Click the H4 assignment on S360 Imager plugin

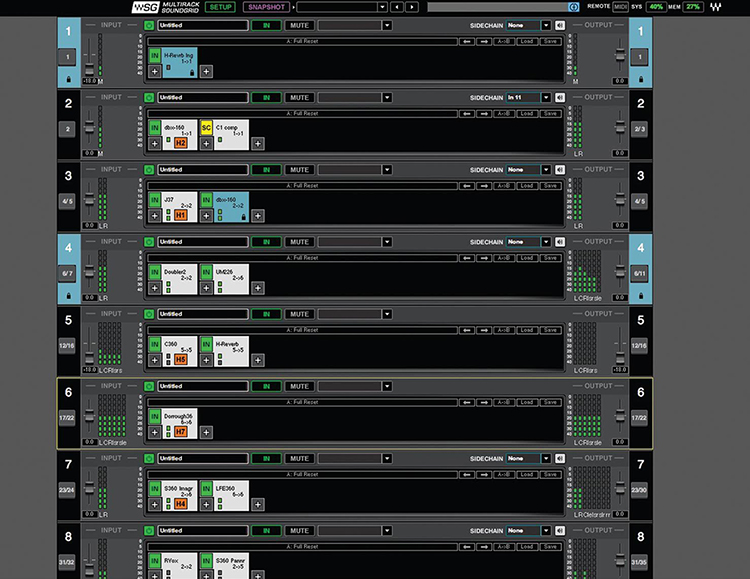point(180,504)
